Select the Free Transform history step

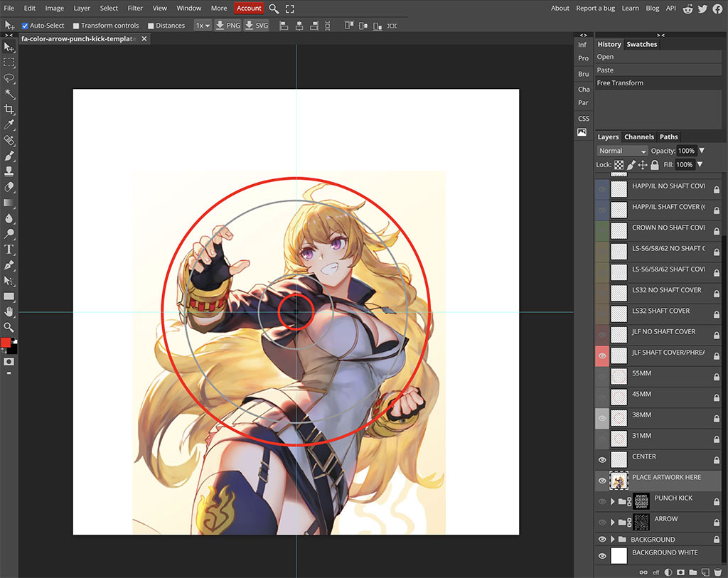pyautogui.click(x=658, y=82)
